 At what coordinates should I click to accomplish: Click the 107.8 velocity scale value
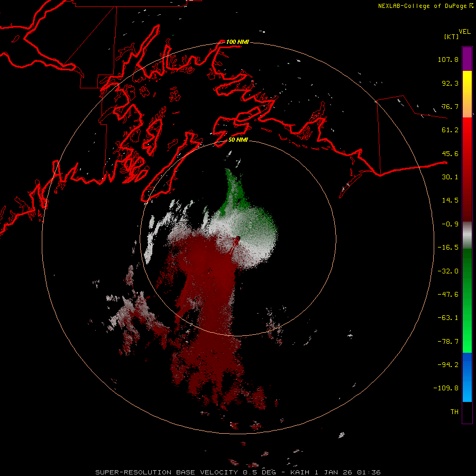pos(448,59)
